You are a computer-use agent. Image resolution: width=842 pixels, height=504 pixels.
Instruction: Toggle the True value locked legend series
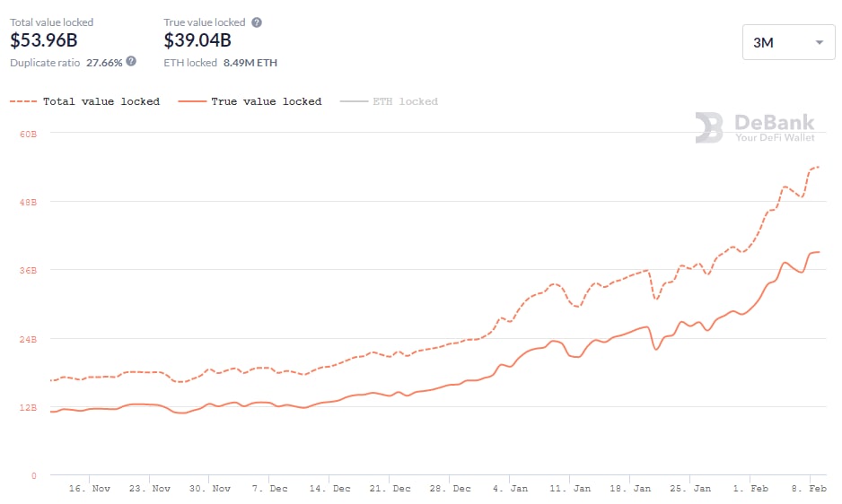pyautogui.click(x=250, y=102)
